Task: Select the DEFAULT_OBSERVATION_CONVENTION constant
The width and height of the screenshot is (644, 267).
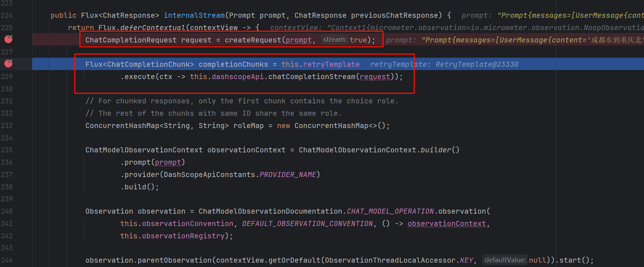Action: point(307,223)
